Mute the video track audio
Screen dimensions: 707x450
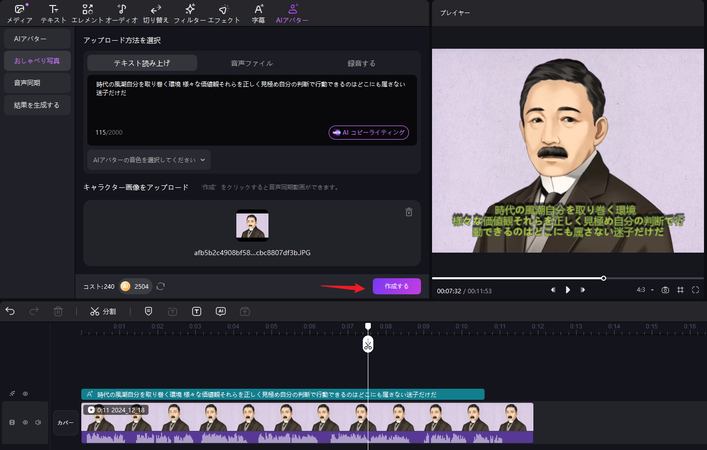point(39,423)
